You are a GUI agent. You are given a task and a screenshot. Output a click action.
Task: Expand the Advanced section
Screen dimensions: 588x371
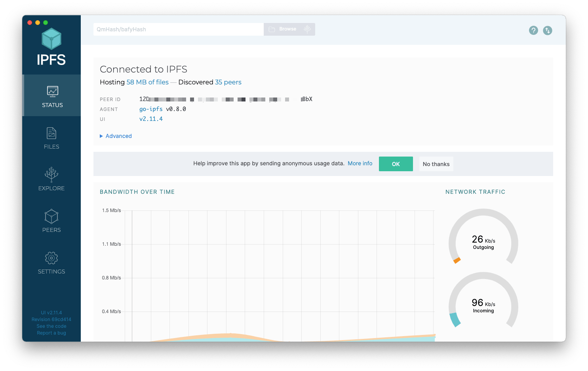tap(116, 136)
